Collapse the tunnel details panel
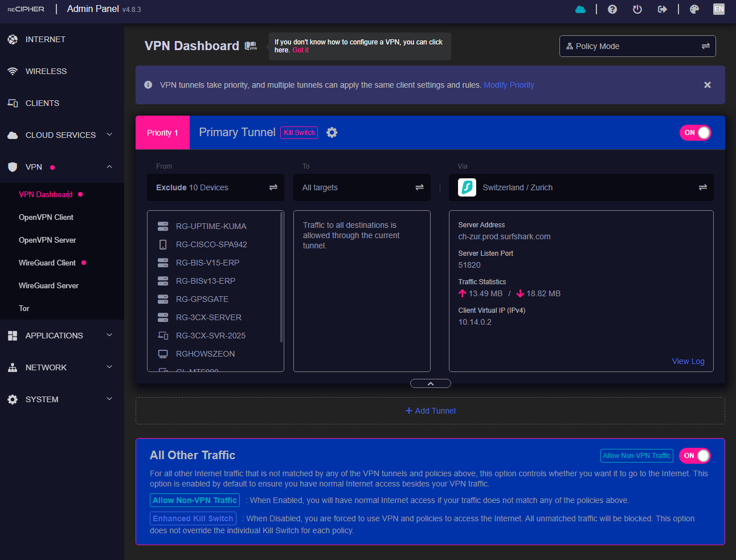Image resolution: width=736 pixels, height=560 pixels. (x=431, y=383)
